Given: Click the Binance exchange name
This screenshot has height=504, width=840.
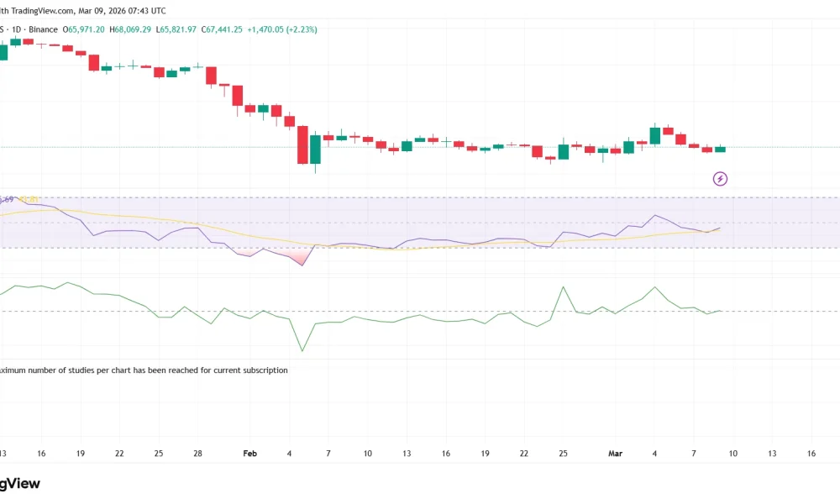Looking at the screenshot, I should coord(42,28).
